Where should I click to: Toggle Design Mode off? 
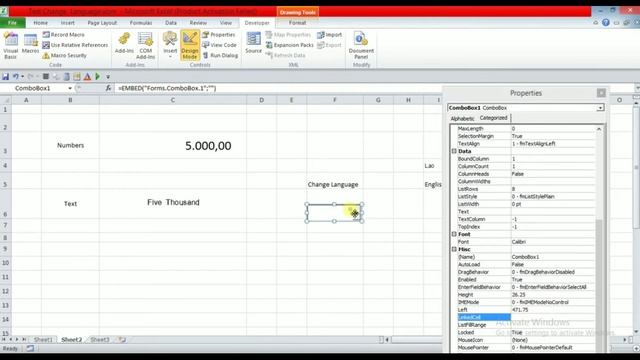[x=189, y=45]
